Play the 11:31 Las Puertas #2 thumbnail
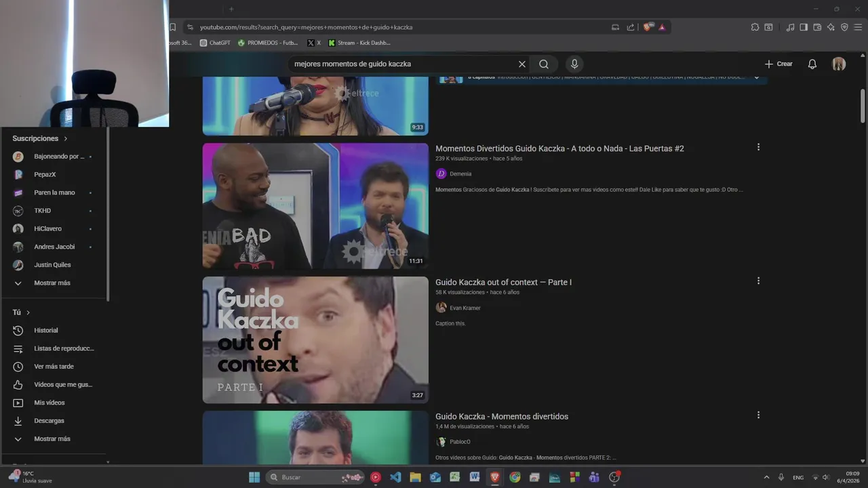Screen dimensions: 868x488 point(315,206)
